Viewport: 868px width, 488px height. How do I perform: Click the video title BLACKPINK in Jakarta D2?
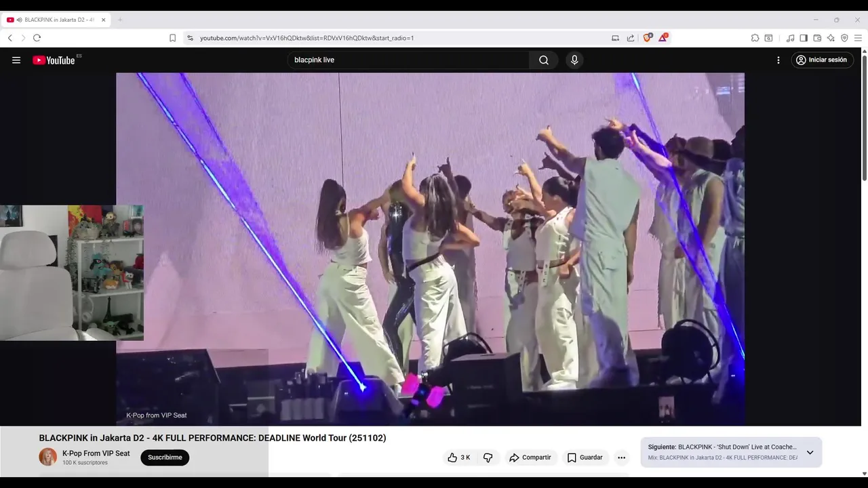[x=212, y=438]
